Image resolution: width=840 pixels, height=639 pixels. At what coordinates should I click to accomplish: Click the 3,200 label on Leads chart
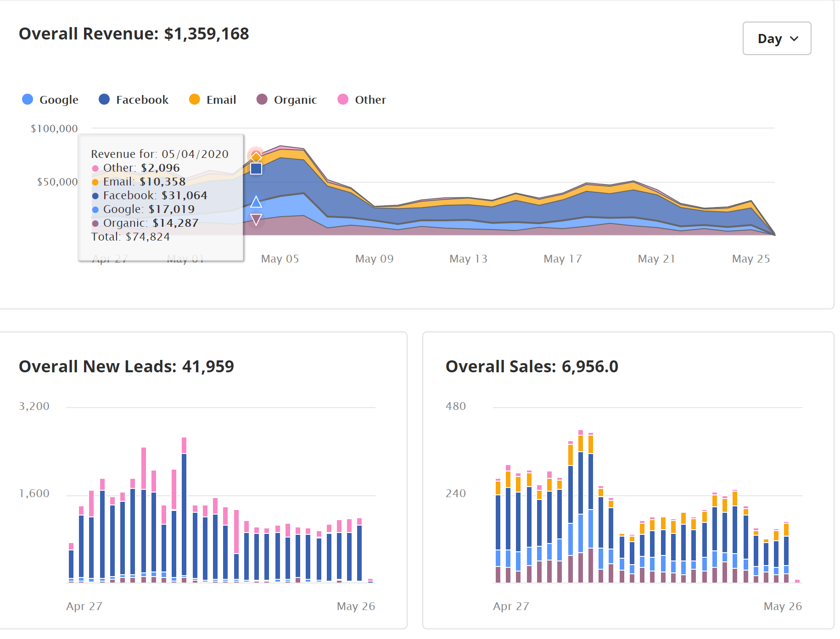[x=34, y=406]
